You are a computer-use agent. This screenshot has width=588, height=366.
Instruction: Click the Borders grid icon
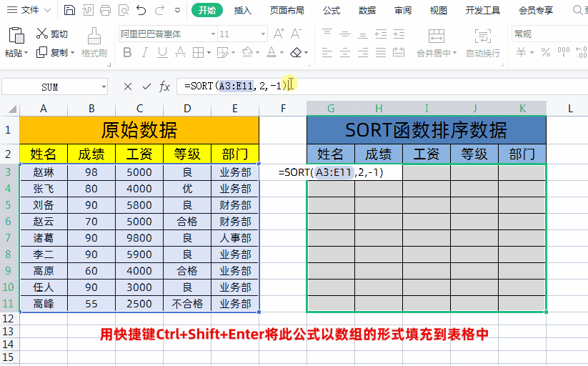(198, 53)
